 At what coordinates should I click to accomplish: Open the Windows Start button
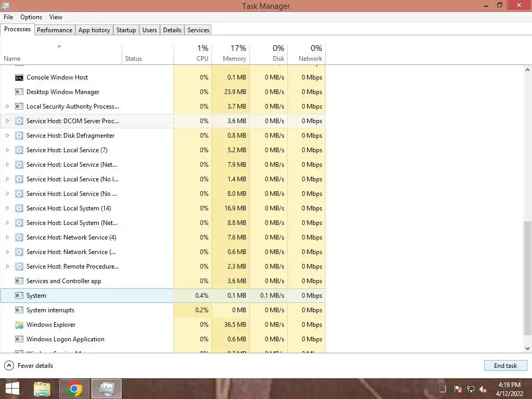pyautogui.click(x=12, y=389)
